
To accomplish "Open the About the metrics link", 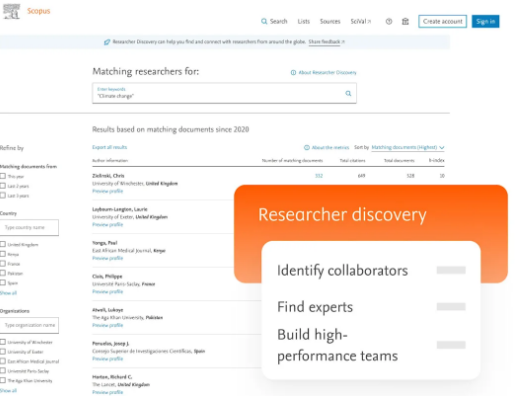I will (x=330, y=147).
